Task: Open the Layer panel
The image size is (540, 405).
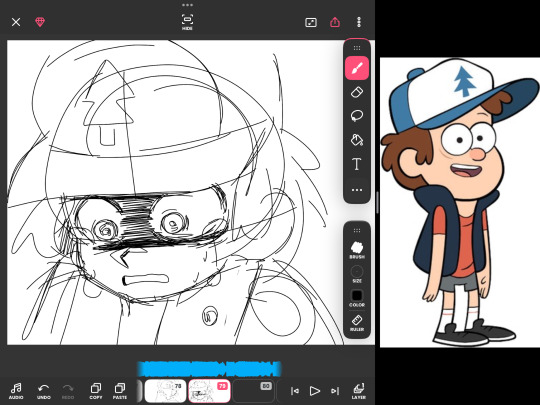Action: click(359, 391)
